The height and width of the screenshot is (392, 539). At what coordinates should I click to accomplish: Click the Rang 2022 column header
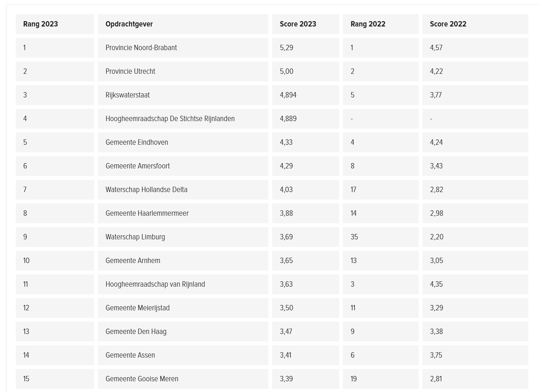(368, 24)
